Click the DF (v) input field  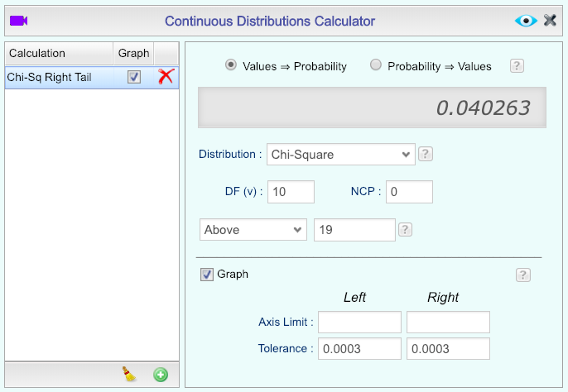point(291,192)
